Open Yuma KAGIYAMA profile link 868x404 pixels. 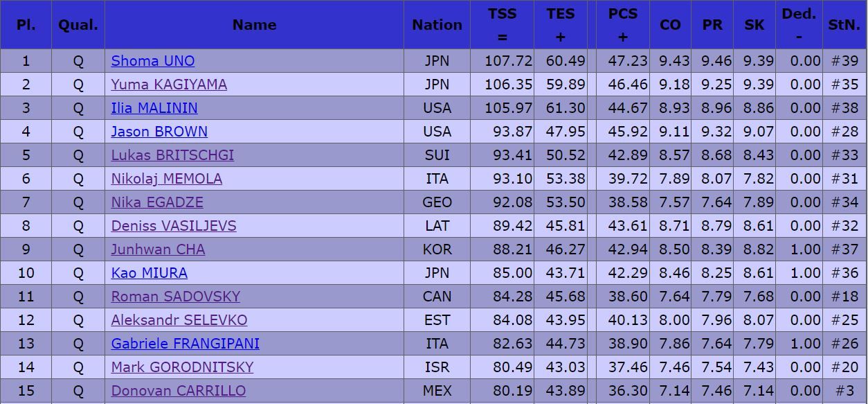tap(169, 85)
